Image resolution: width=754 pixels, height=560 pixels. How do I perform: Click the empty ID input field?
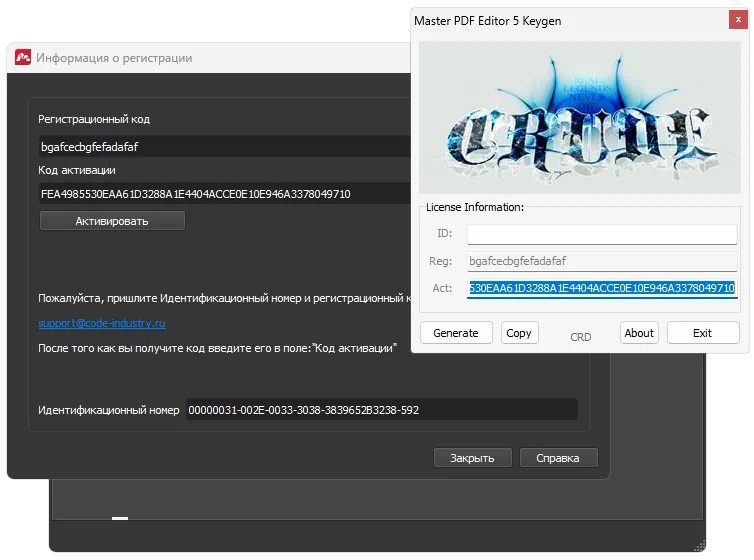point(601,234)
